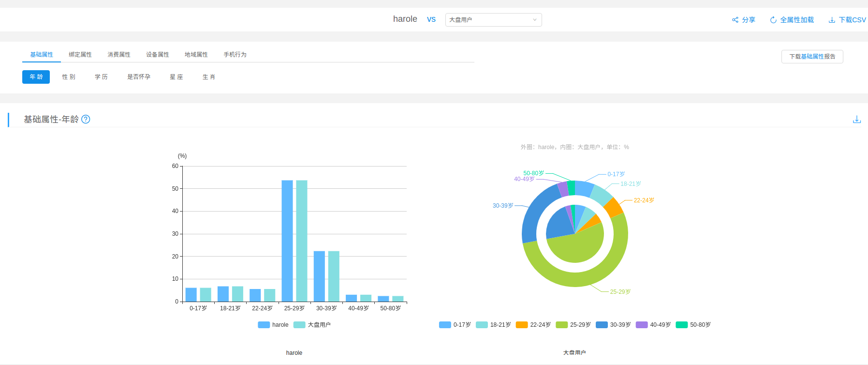Open the 手机行为 tab

click(x=235, y=55)
